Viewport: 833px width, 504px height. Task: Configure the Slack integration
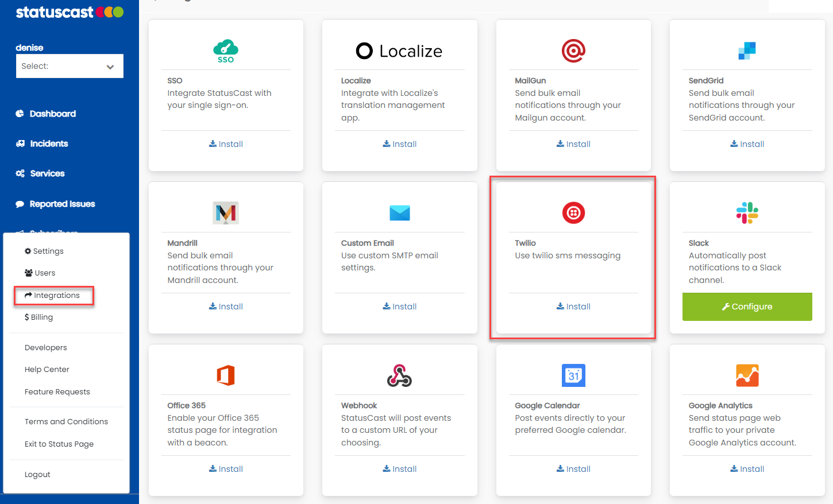point(747,307)
